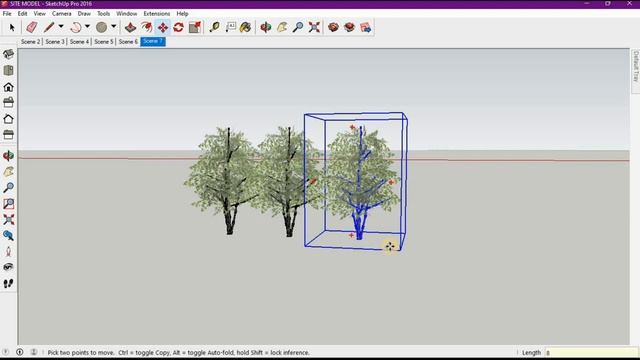The height and width of the screenshot is (360, 640).
Task: Open the 3D Warehouse icon
Action: click(333, 27)
